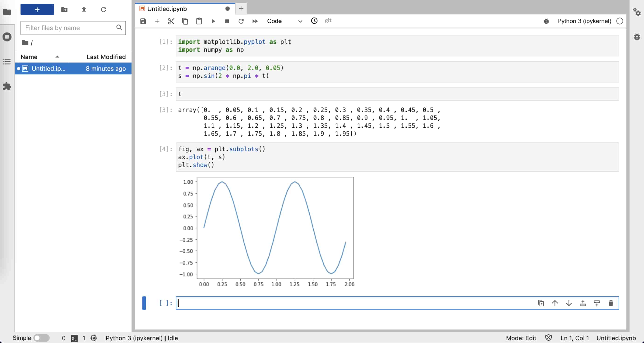Interrupt the kernel
Image resolution: width=644 pixels, height=343 pixels.
pyautogui.click(x=227, y=21)
